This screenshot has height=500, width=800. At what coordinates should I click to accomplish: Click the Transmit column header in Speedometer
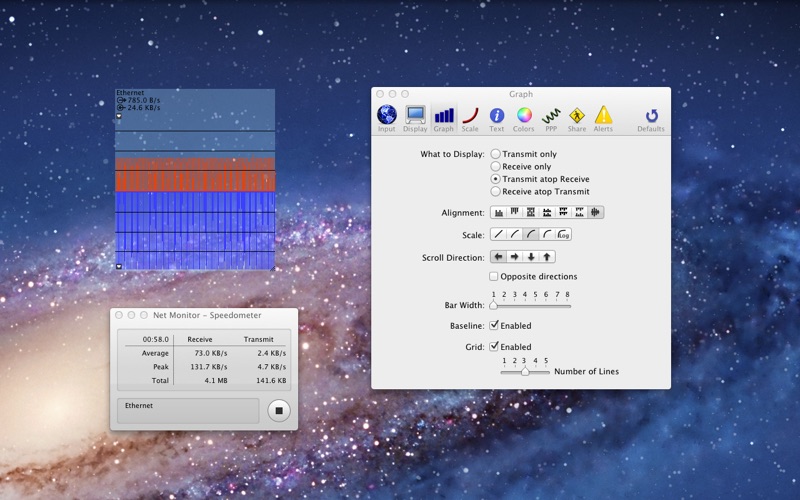click(x=259, y=339)
